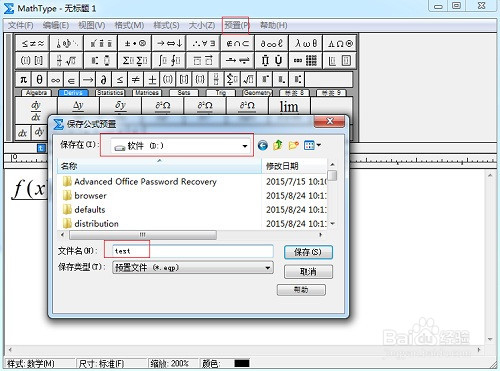Click the file list vertical scrollbar thumb

(x=332, y=176)
